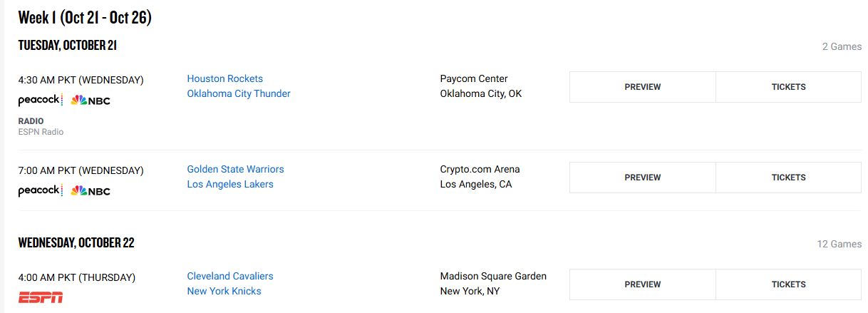Open Cleveland Cavaliers team link
Image resolution: width=868 pixels, height=313 pixels.
[x=230, y=276]
